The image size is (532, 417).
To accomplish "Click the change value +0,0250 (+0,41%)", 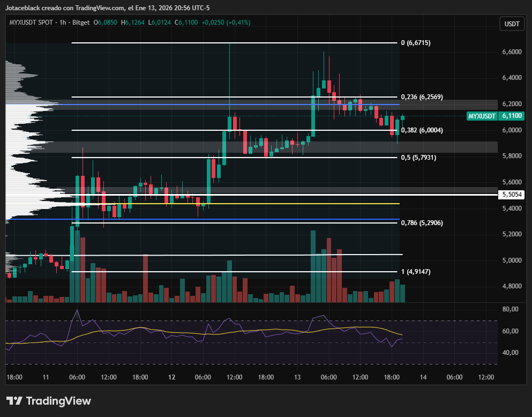I will pyautogui.click(x=226, y=23).
